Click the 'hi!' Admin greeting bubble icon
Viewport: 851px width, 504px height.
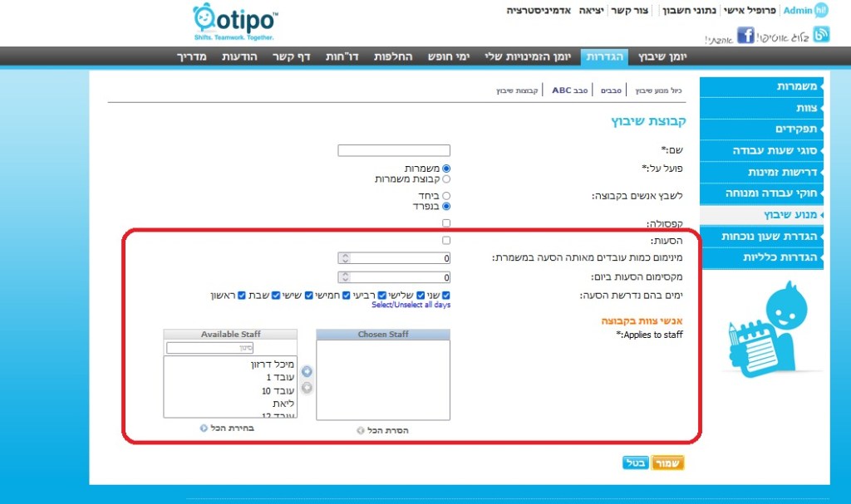click(821, 11)
